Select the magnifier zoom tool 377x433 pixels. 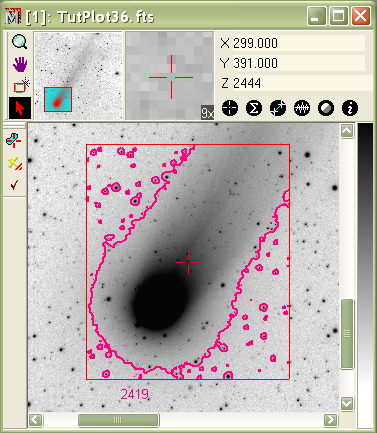point(20,42)
